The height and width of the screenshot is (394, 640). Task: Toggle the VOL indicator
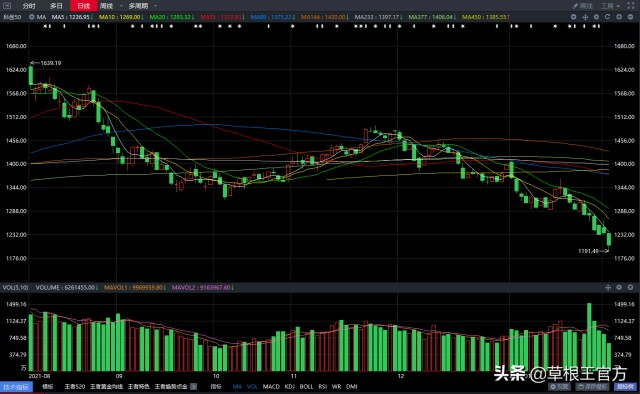tap(252, 386)
